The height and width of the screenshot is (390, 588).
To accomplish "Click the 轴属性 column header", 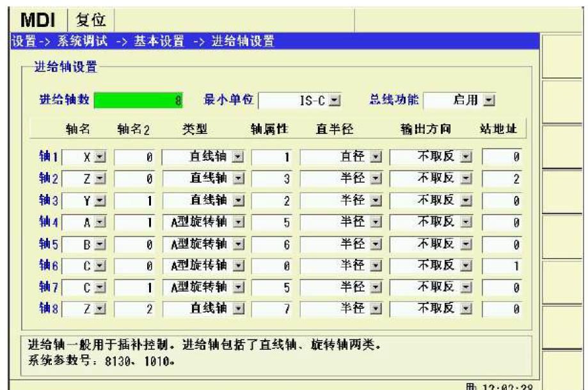I will pyautogui.click(x=269, y=129).
